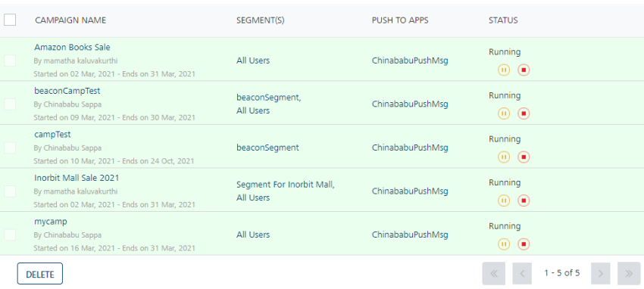Select the campTest row checkbox
This screenshot has width=644, height=289.
click(10, 148)
